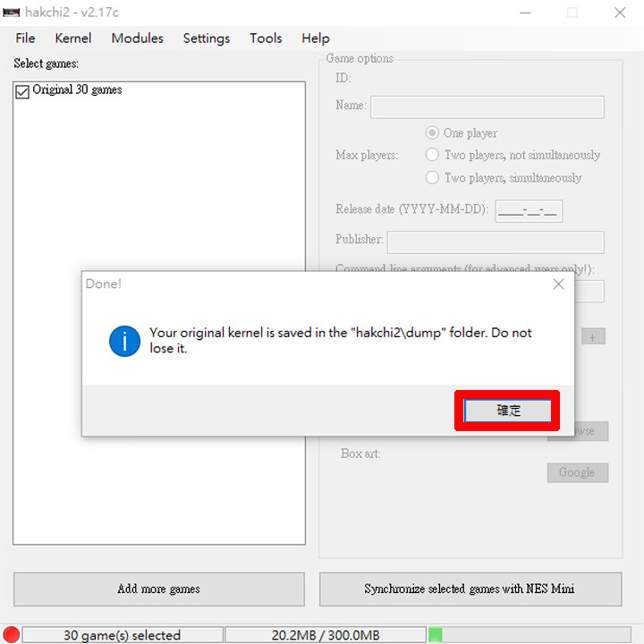The image size is (644, 644).
Task: Click the red status indicator circle
Action: tap(11, 635)
